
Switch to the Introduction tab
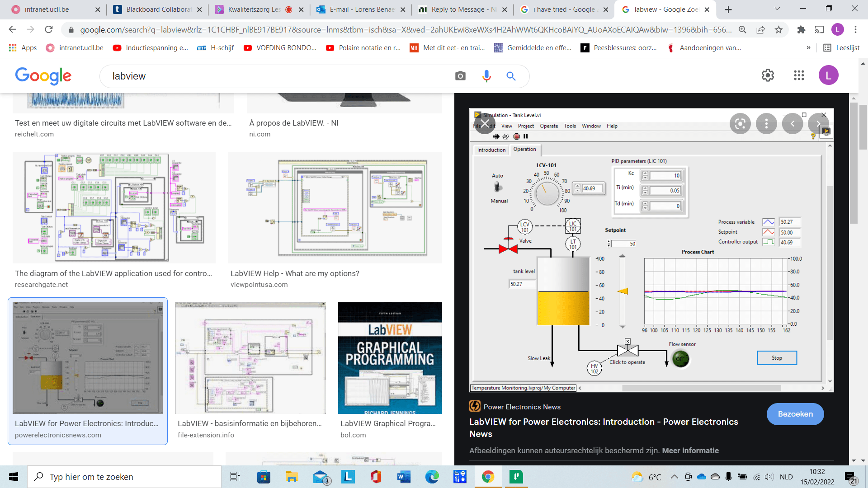[491, 150]
